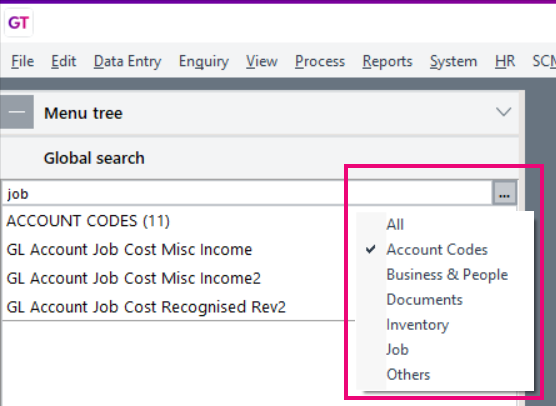Choose Job filter option
Viewport: 556px width, 406px height.
445,350
